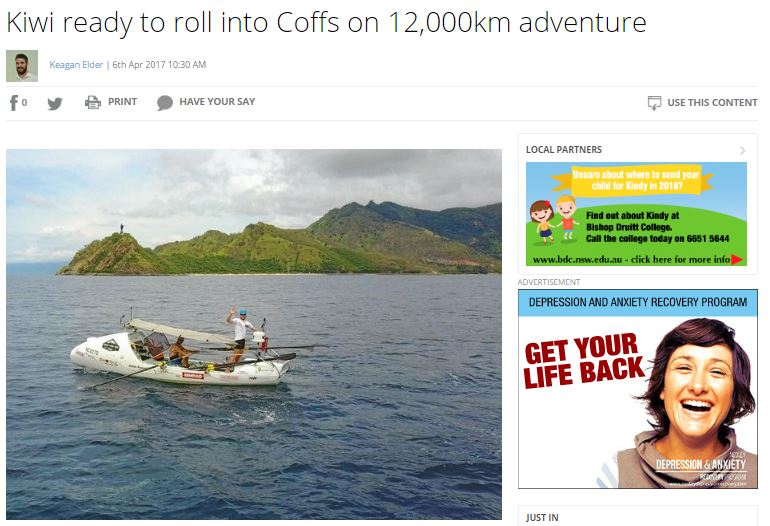Open the author's avatar photo
Screen dimensions: 770x526
[x=22, y=66]
